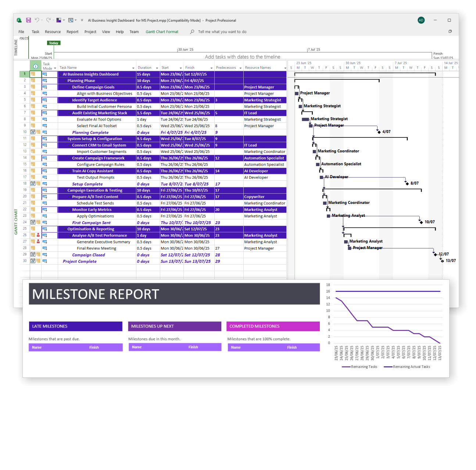This screenshot has width=476, height=470.
Task: Click the Save icon in quick access toolbar
Action: (x=28, y=20)
